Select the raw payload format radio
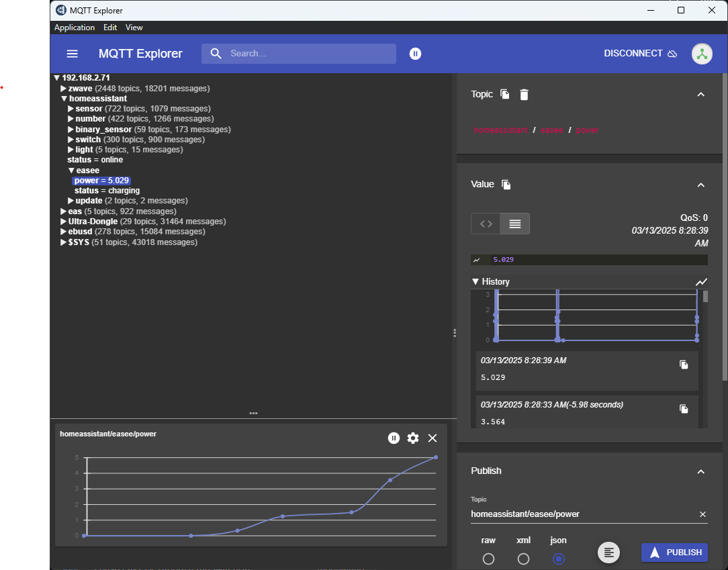Screen dimensions: 728x570 coord(488,559)
